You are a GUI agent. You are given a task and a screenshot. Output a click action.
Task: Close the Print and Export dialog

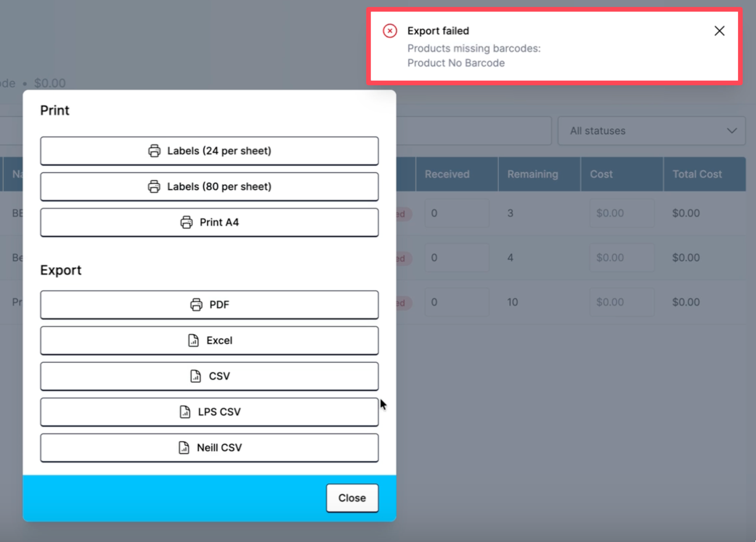(x=352, y=498)
